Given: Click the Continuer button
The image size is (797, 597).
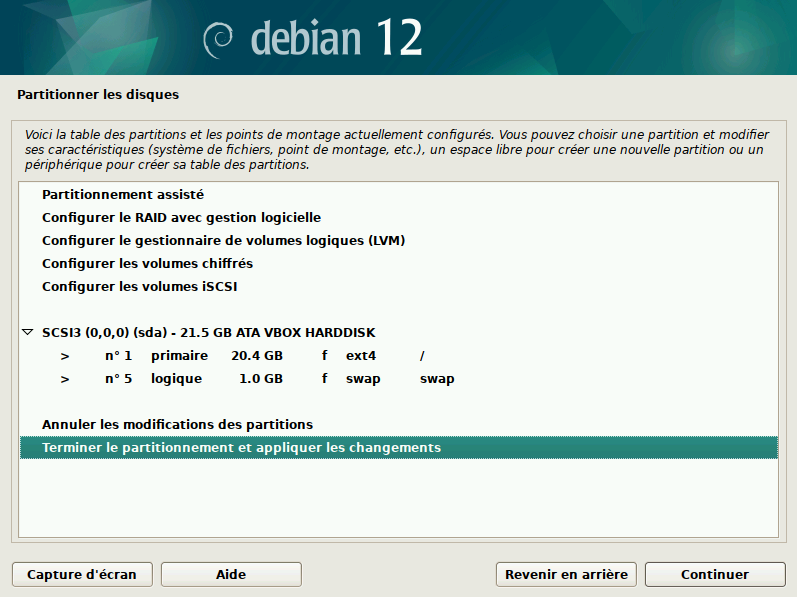Looking at the screenshot, I should [715, 574].
